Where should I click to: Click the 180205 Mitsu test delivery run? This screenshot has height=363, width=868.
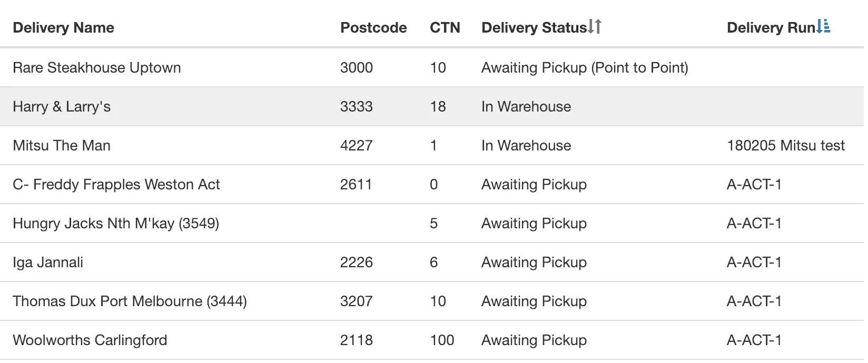pyautogui.click(x=786, y=145)
